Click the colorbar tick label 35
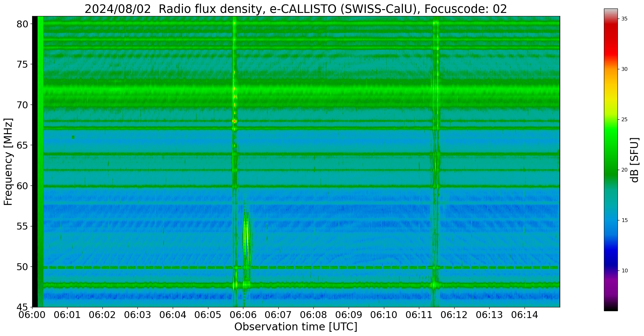The height and width of the screenshot is (336, 644). pyautogui.click(x=624, y=19)
